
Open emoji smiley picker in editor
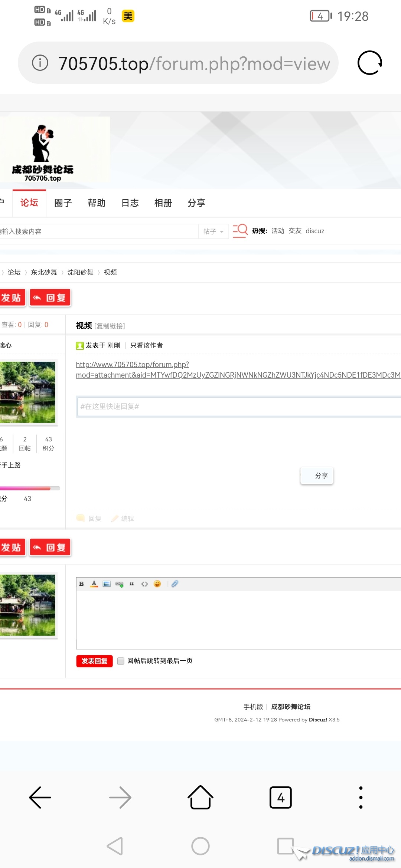157,584
